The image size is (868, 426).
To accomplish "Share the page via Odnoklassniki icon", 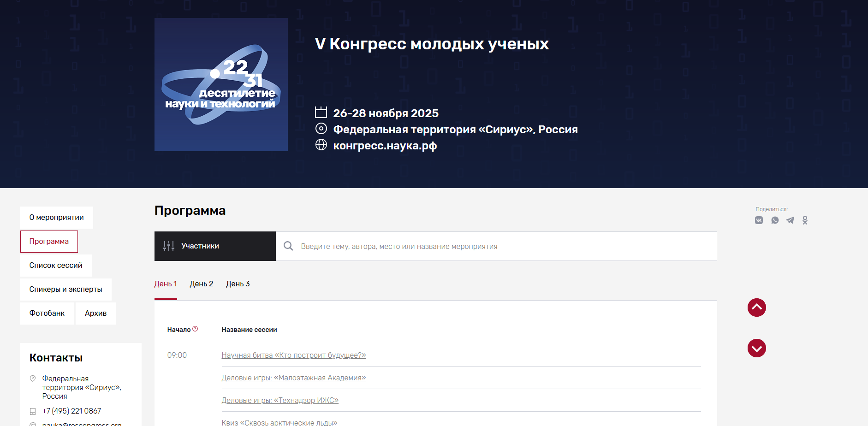I will point(805,220).
